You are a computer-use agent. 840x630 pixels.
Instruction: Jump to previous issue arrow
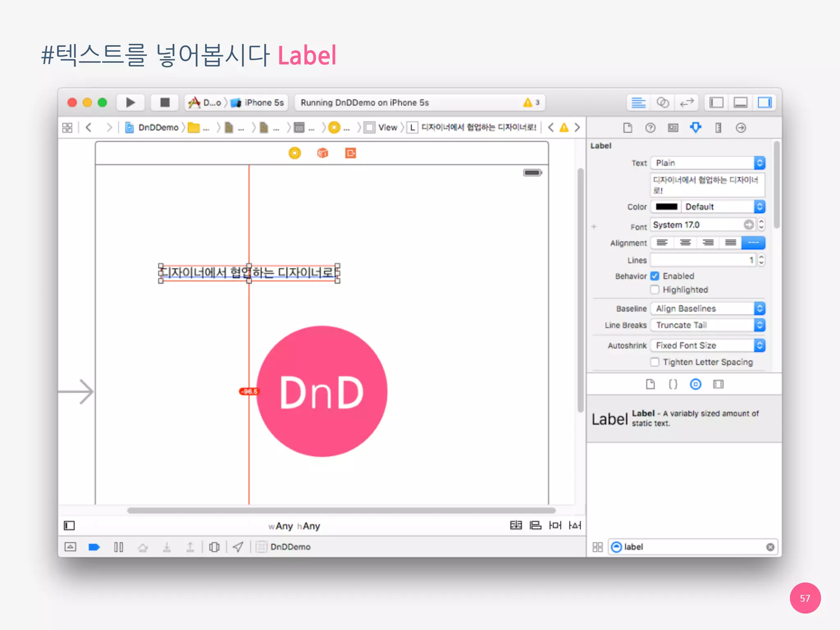point(551,128)
